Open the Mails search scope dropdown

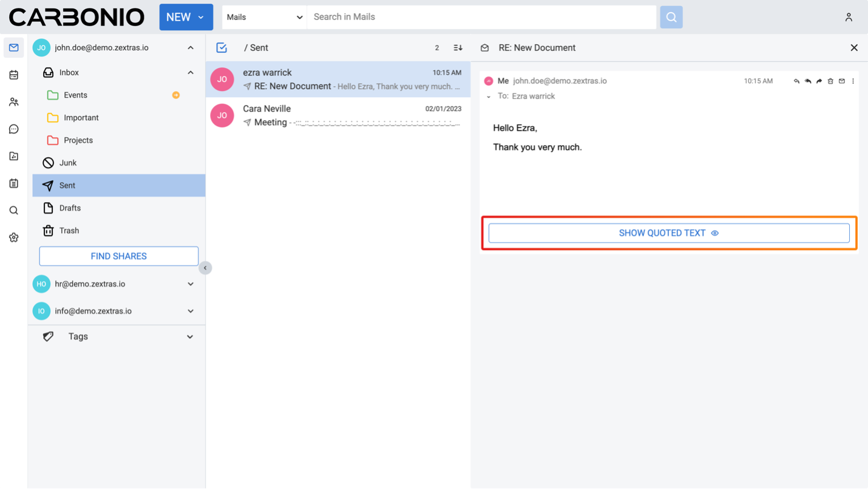point(264,17)
